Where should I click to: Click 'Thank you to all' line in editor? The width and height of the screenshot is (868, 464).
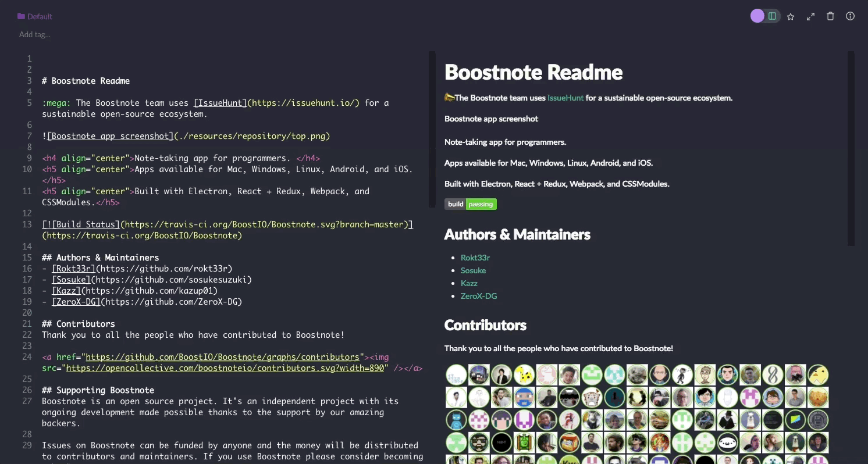point(193,335)
